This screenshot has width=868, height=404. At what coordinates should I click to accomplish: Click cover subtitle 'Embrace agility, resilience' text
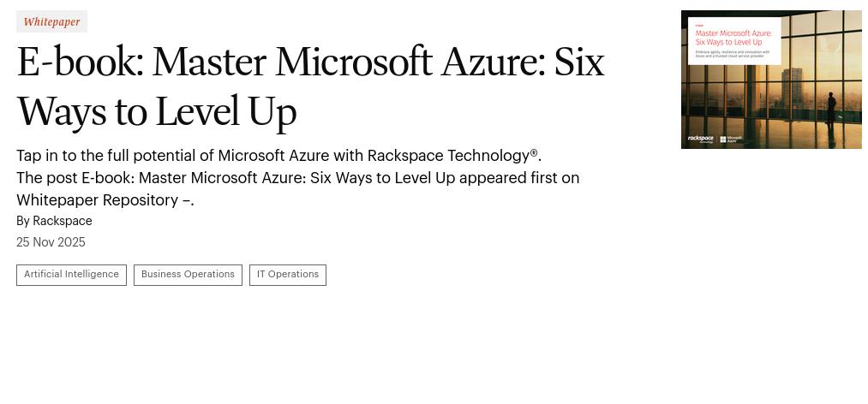(x=733, y=55)
